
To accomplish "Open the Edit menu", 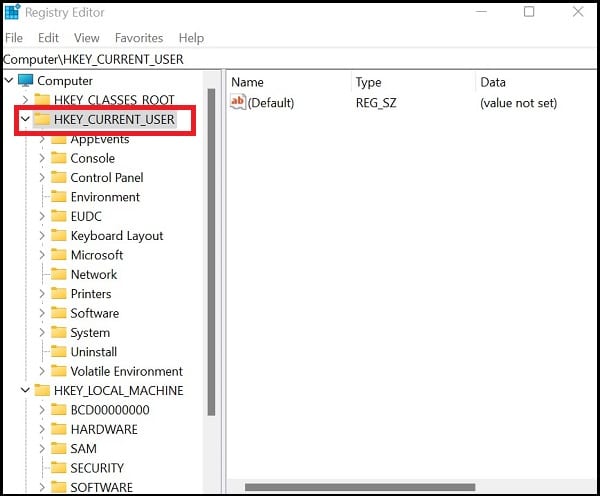I will (48, 38).
